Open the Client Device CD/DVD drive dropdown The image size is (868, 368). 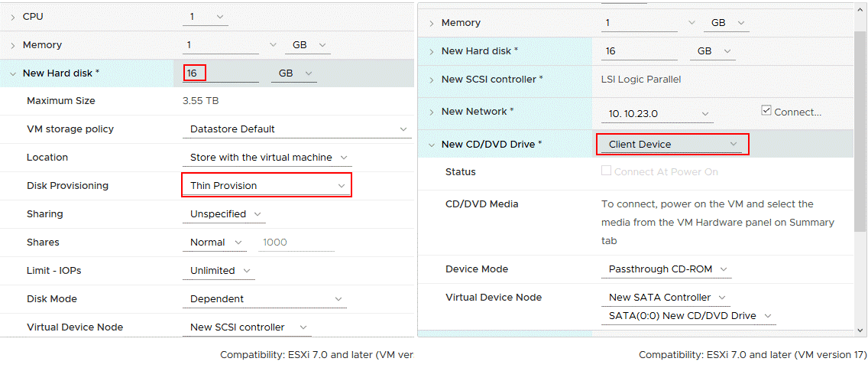point(672,144)
